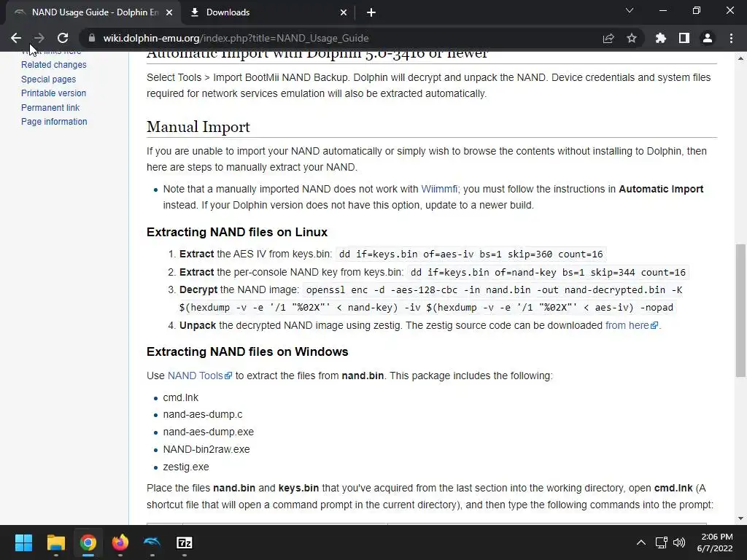The width and height of the screenshot is (747, 560).
Task: Click the Chrome taskbar icon
Action: point(88,542)
